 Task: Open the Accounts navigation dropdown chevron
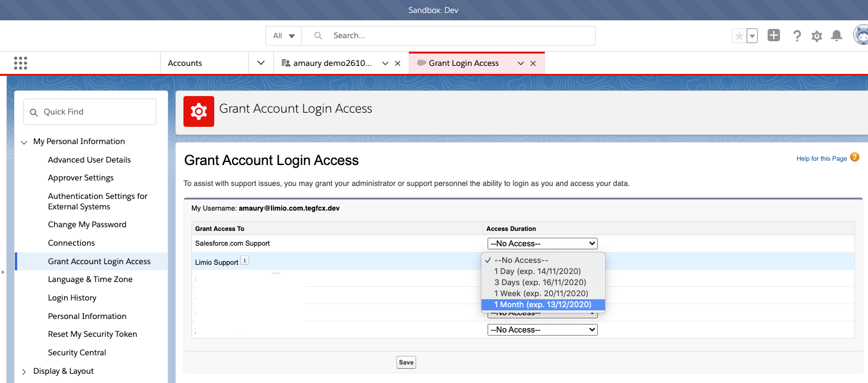(x=261, y=63)
